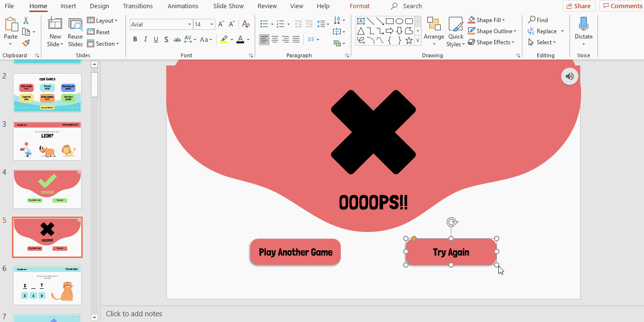Switch to the Transitions tab

point(137,6)
